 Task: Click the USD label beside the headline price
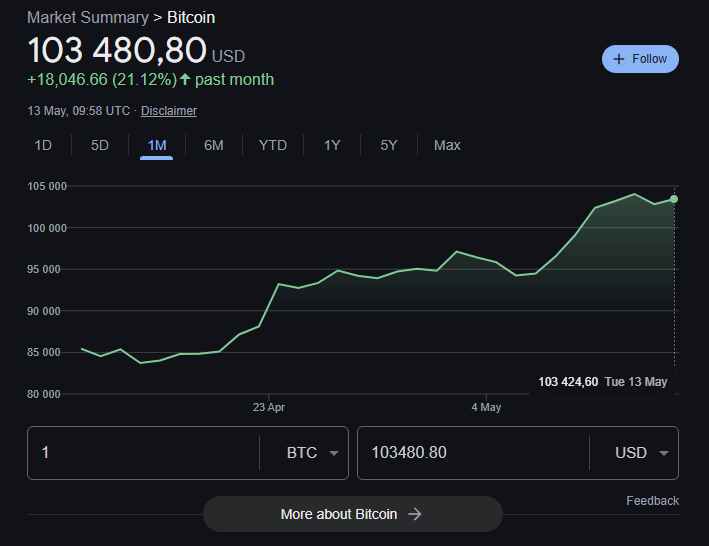tap(228, 56)
